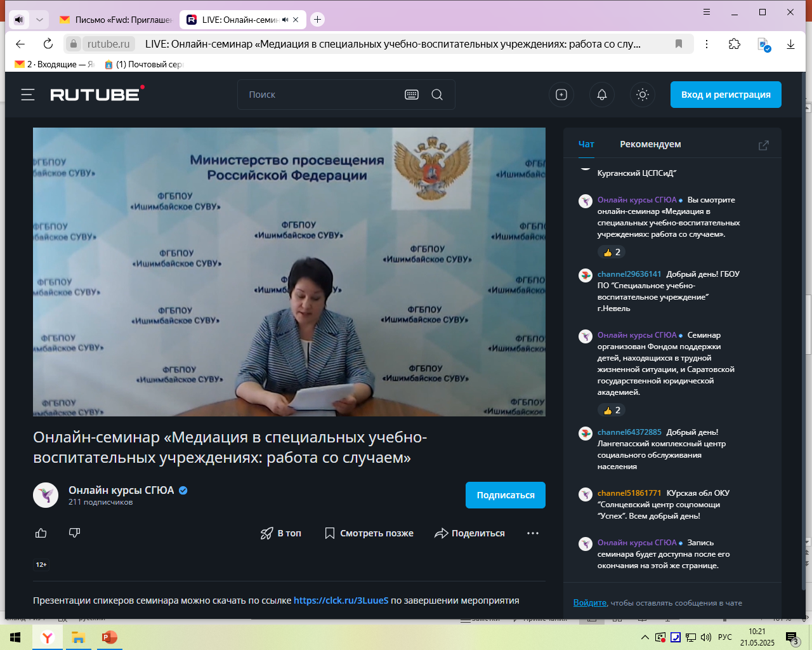Open the on-screen keyboard in search
The image size is (812, 650).
(x=412, y=95)
